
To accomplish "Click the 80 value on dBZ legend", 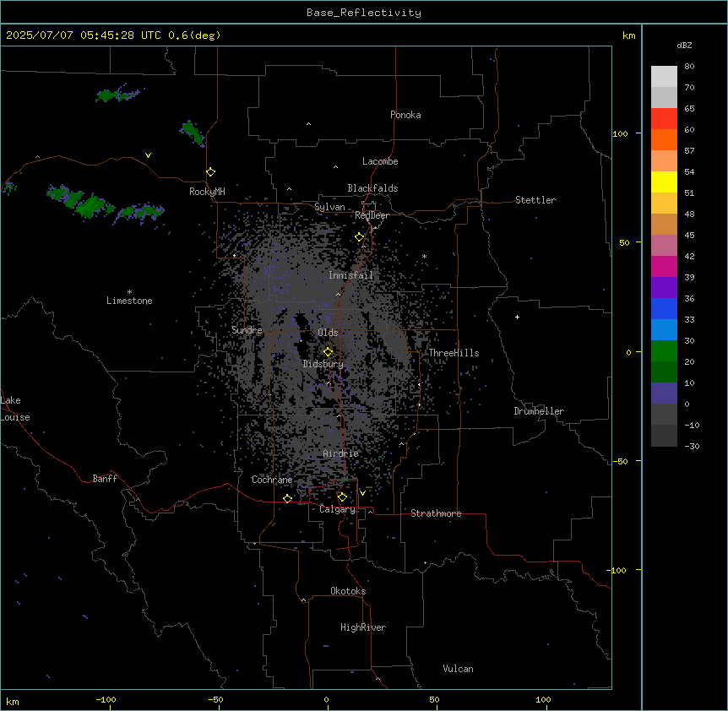I will click(689, 67).
